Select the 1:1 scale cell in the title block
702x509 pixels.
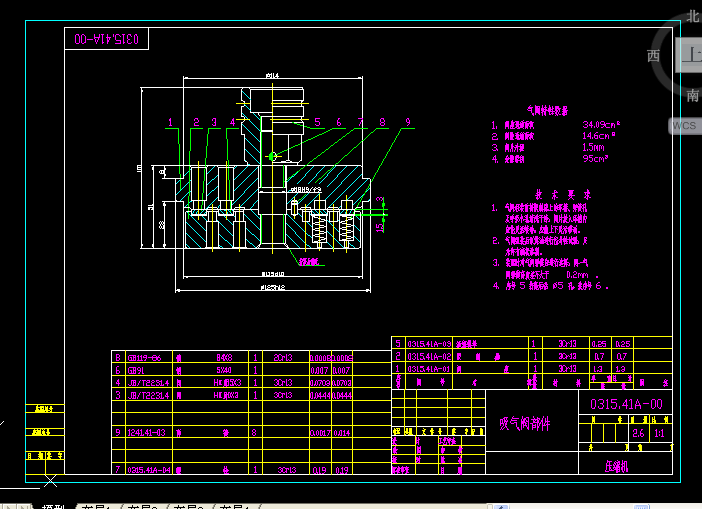pyautogui.click(x=659, y=434)
